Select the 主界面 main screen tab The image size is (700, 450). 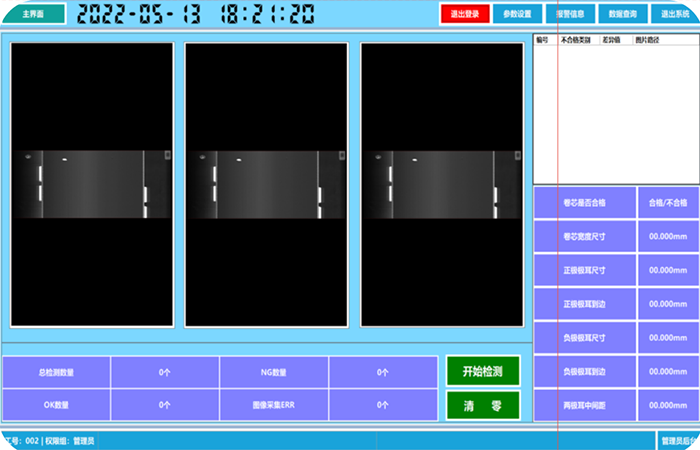[34, 14]
